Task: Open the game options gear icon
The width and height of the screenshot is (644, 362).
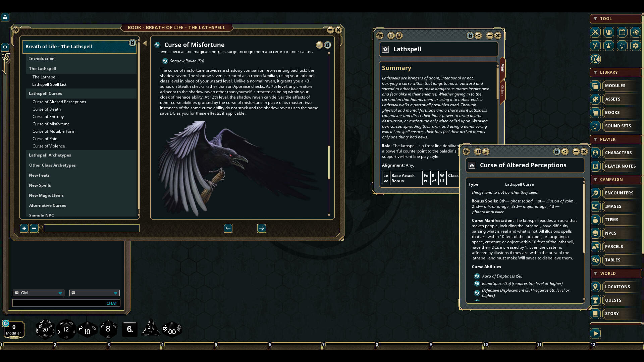Action: pyautogui.click(x=636, y=46)
